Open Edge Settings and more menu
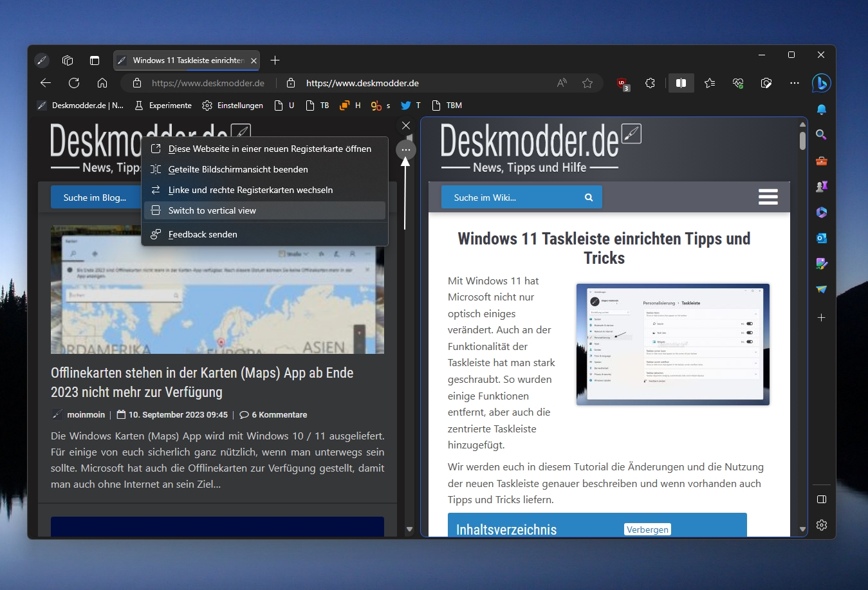 tap(795, 83)
